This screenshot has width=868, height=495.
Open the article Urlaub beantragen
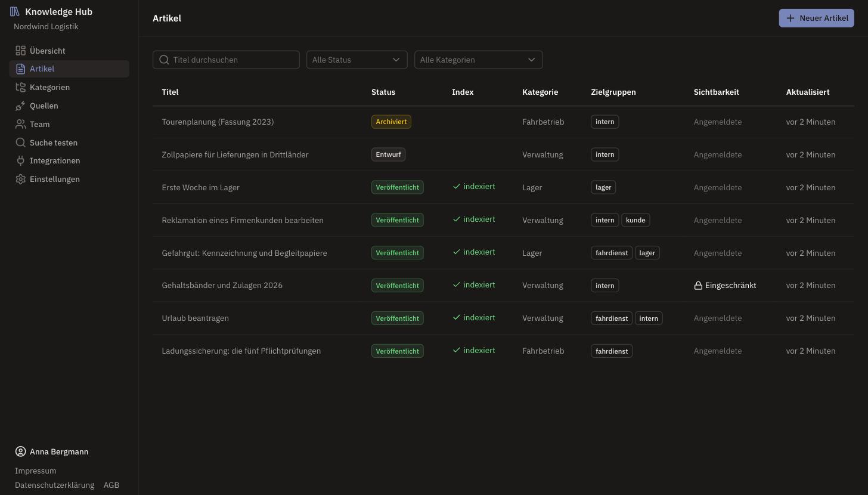[196, 318]
